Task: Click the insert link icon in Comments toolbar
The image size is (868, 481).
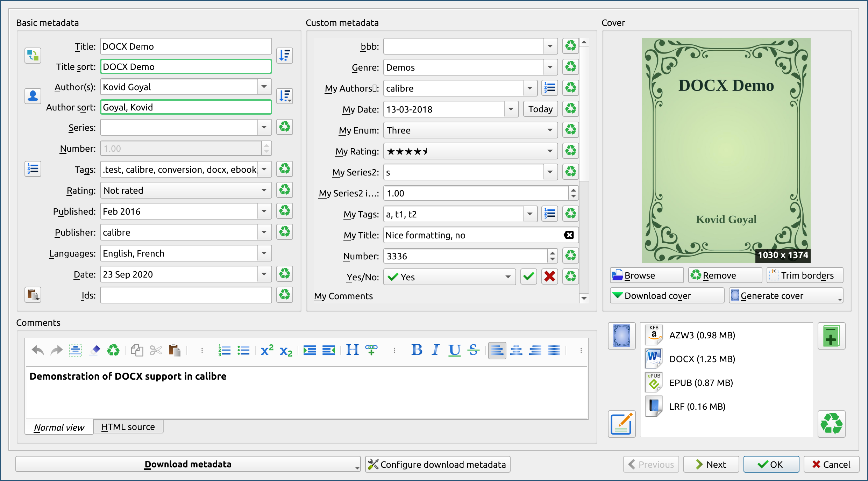Action: pyautogui.click(x=371, y=350)
